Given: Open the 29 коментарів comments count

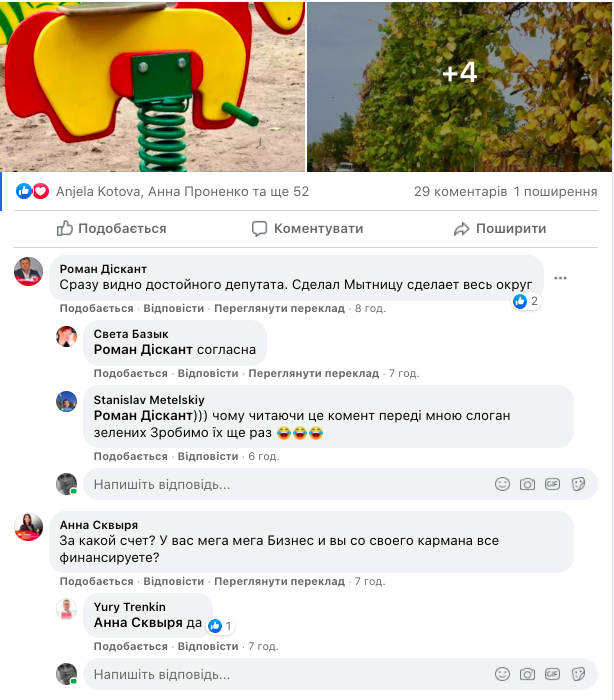Looking at the screenshot, I should click(460, 191).
